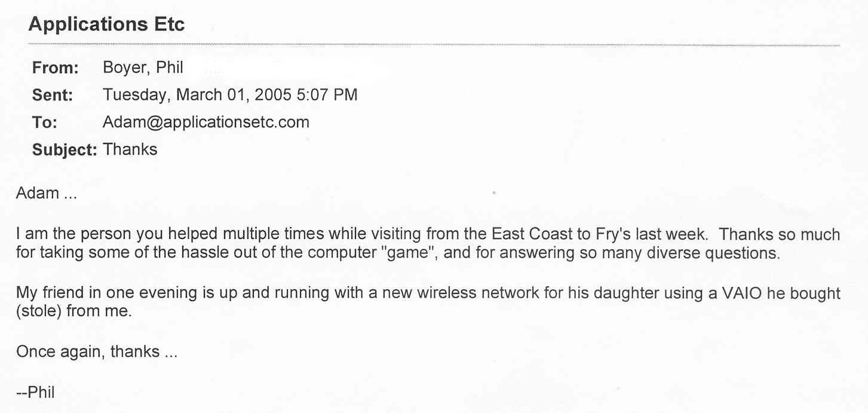Click the greeting line Adam ...
This screenshot has height=413, width=868.
click(x=47, y=193)
